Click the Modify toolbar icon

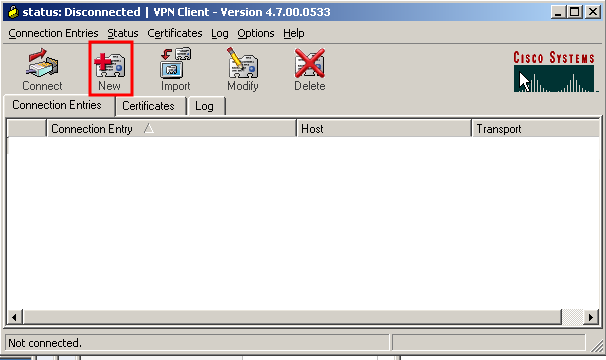pyautogui.click(x=243, y=70)
